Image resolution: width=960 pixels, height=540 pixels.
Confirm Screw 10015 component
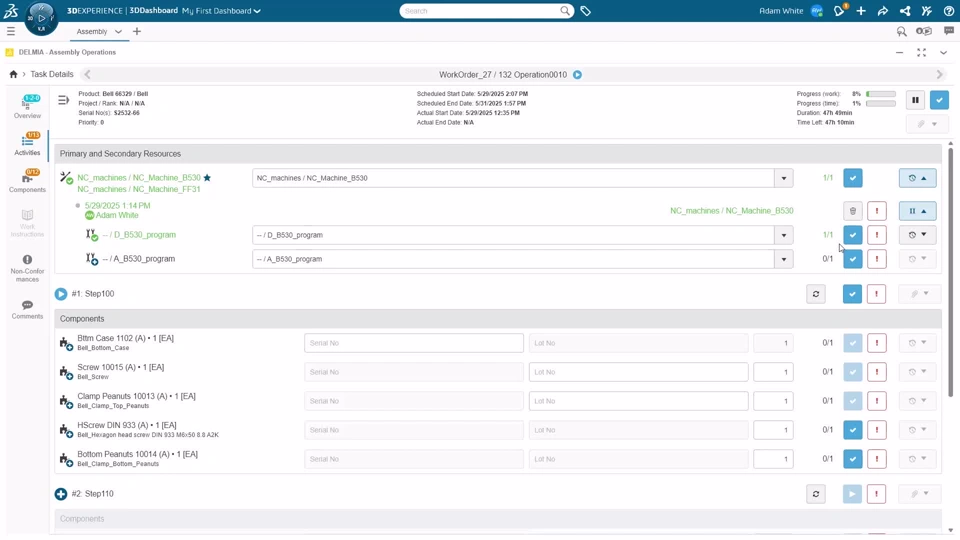pyautogui.click(x=853, y=372)
